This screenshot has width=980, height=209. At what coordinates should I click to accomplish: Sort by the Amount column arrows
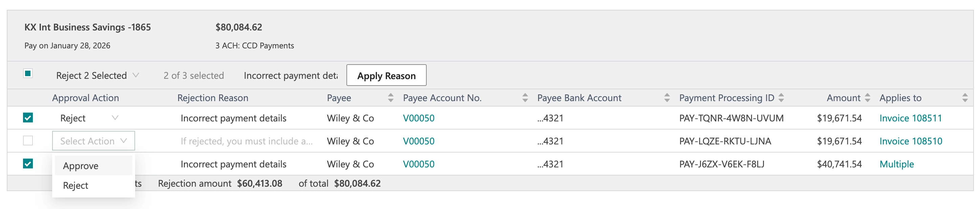[x=867, y=98]
